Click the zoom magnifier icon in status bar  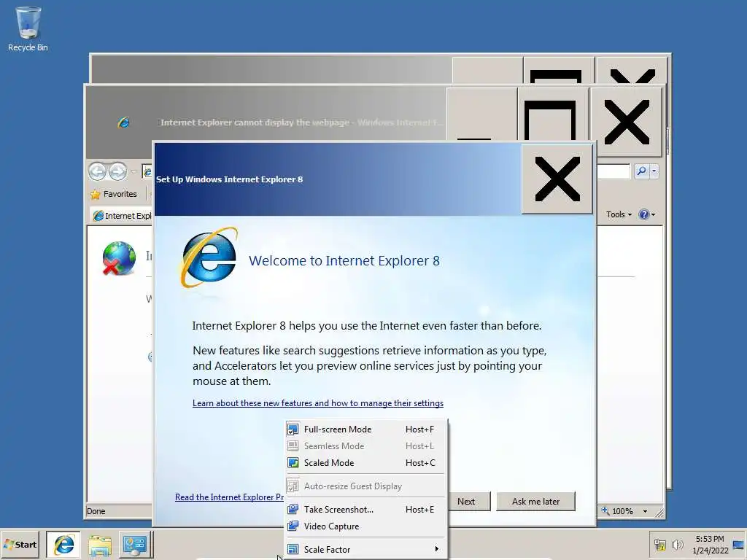pyautogui.click(x=605, y=510)
